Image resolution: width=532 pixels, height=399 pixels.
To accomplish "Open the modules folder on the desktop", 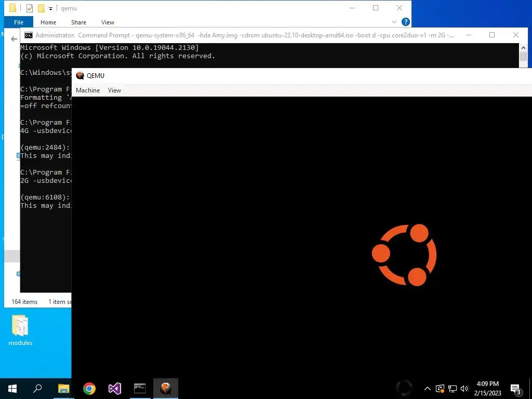I will click(x=20, y=330).
